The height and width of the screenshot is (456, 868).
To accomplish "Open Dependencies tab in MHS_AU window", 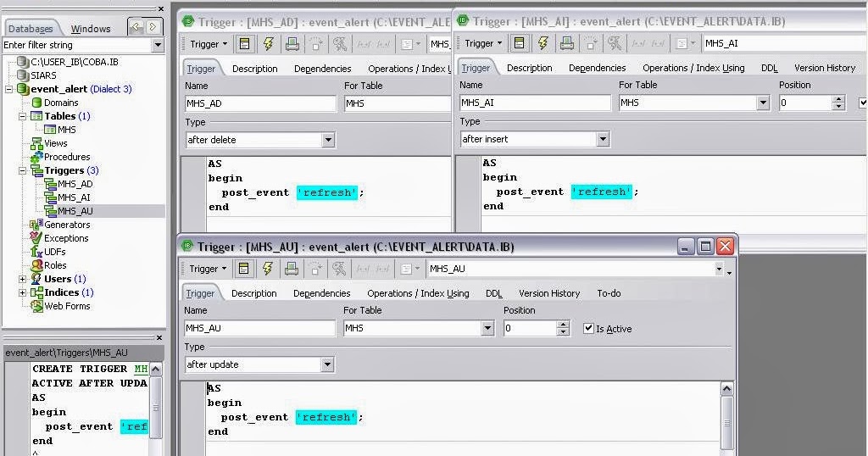I will pyautogui.click(x=321, y=293).
